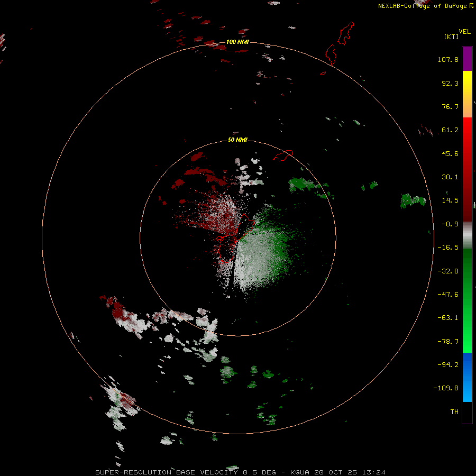Click the 61.2 velocity scale value
Viewport: 476px width, 476px height.
coord(450,130)
